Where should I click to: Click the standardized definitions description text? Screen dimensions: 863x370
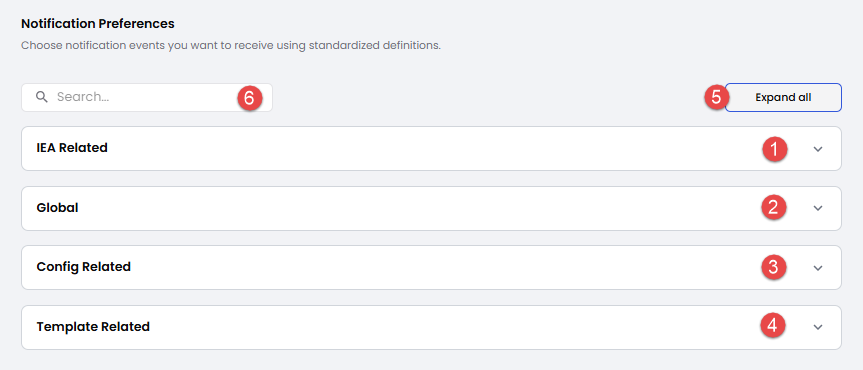click(231, 45)
